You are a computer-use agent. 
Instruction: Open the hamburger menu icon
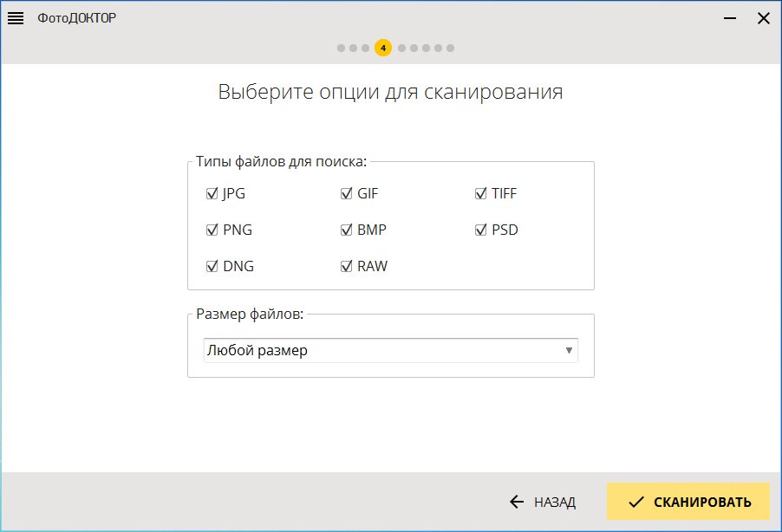coord(16,18)
